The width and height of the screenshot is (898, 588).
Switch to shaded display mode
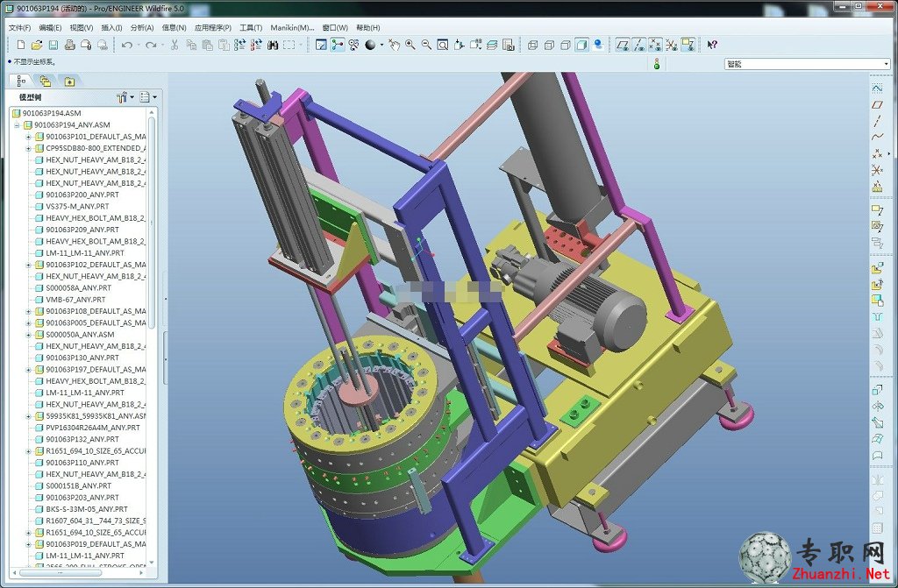click(581, 45)
